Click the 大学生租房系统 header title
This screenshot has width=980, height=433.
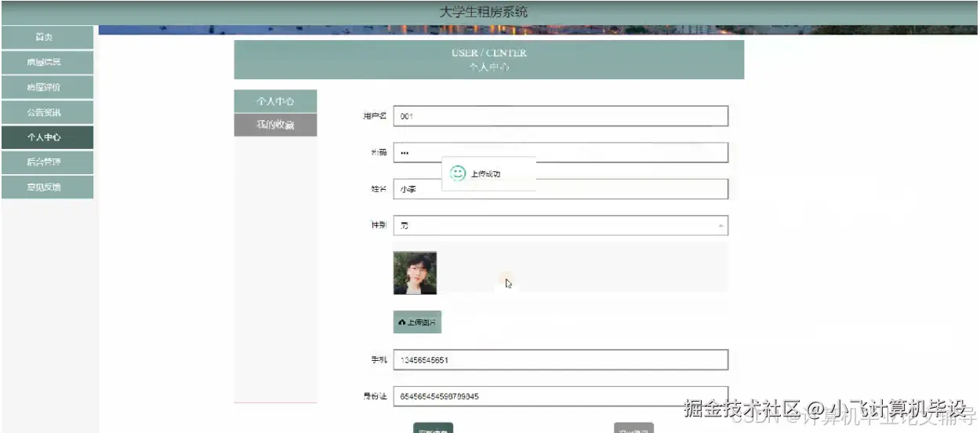(484, 12)
